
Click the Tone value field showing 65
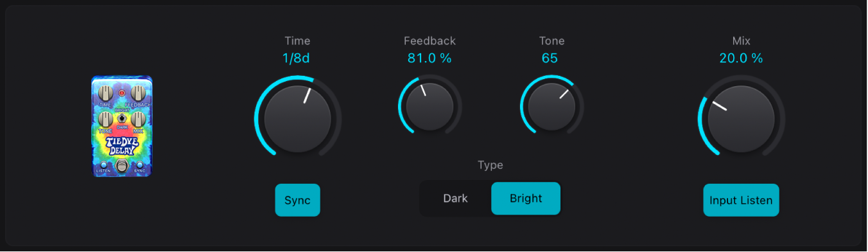550,58
